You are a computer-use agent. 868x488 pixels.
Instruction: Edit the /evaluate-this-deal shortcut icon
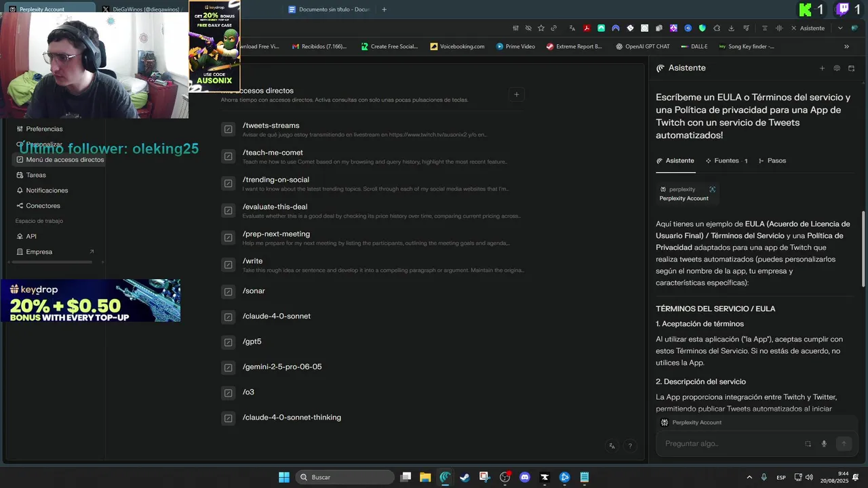[x=228, y=211]
